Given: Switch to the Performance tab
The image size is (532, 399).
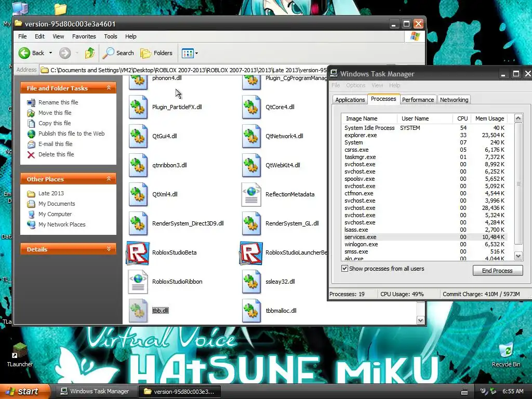Looking at the screenshot, I should pos(418,100).
